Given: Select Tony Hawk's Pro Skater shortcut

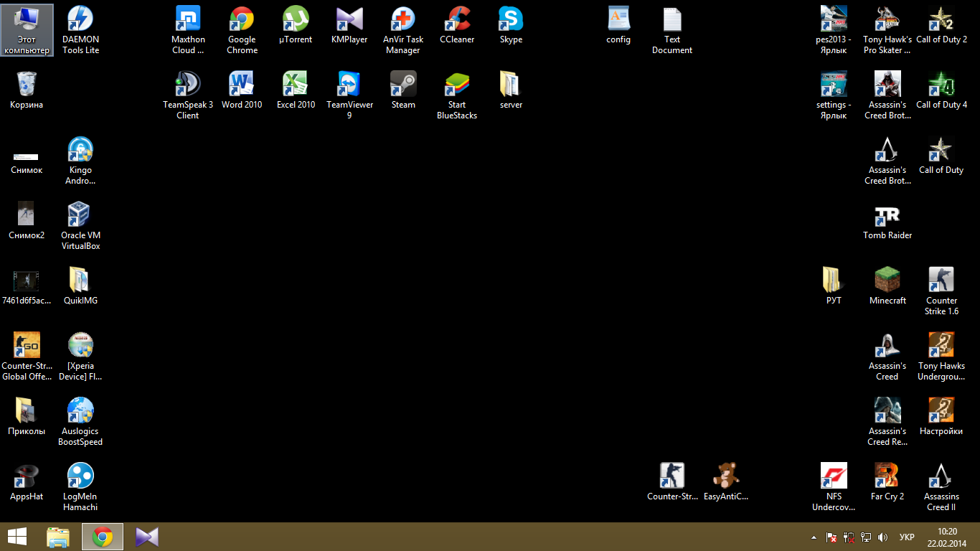Looking at the screenshot, I should pyautogui.click(x=887, y=30).
